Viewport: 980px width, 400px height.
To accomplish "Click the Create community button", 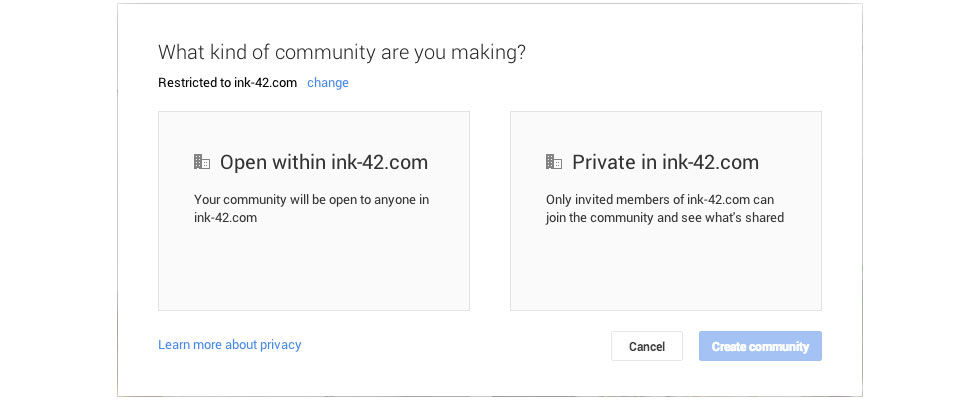I will pos(760,346).
